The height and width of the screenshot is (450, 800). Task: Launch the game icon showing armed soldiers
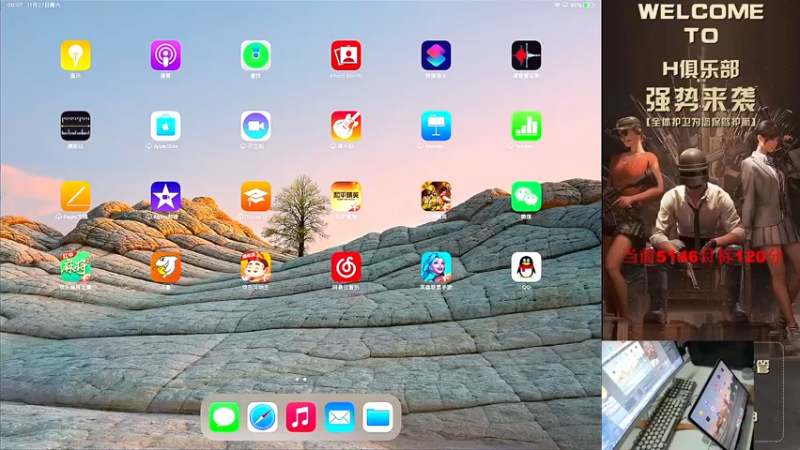pyautogui.click(x=436, y=196)
